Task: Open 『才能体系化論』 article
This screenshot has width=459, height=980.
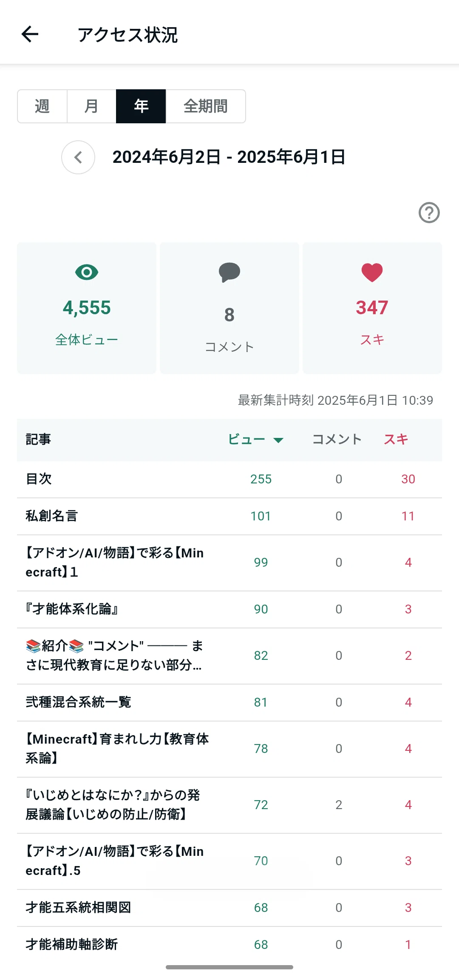Action: point(229,609)
